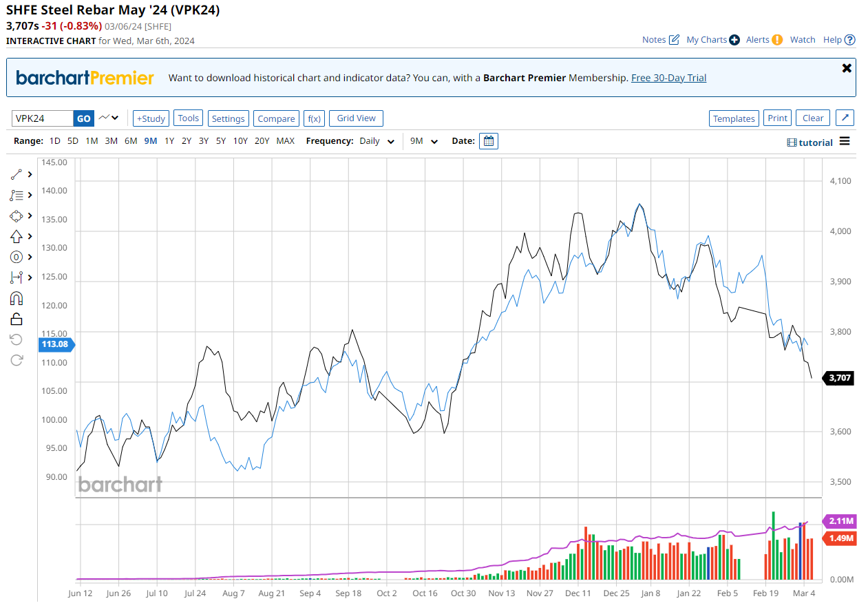Follow the Free 30-Day Trial link

click(668, 78)
